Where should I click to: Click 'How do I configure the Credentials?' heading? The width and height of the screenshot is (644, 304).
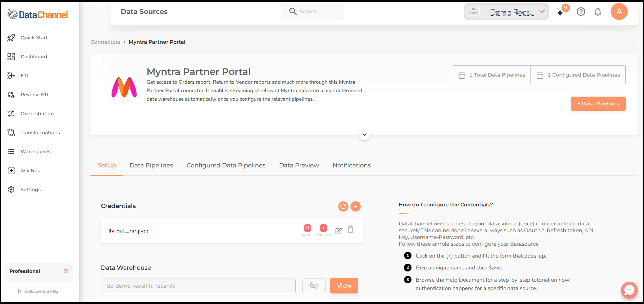coord(446,205)
